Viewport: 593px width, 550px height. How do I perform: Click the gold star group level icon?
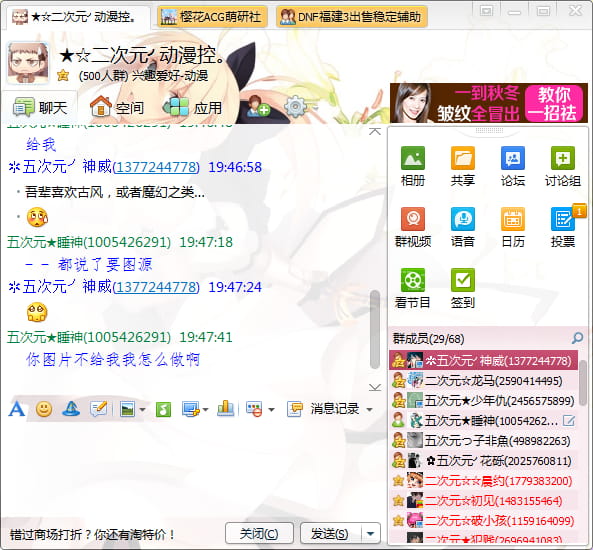(x=63, y=75)
